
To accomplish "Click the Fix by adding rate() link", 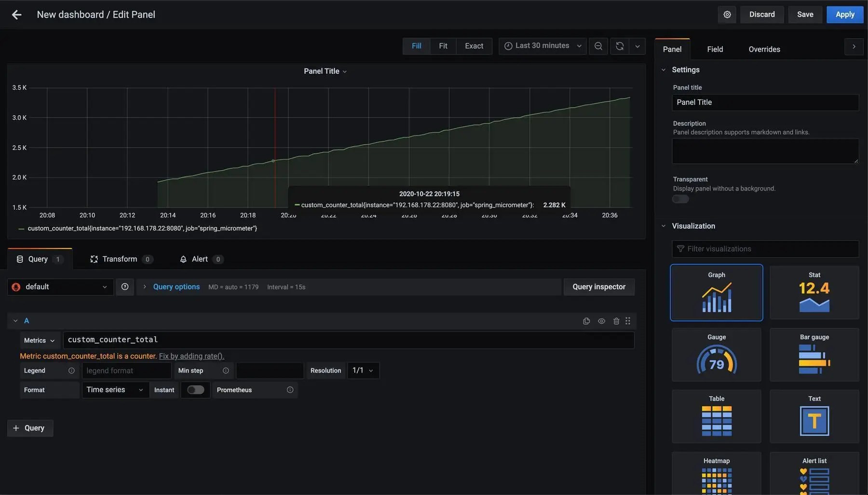I will [x=191, y=355].
